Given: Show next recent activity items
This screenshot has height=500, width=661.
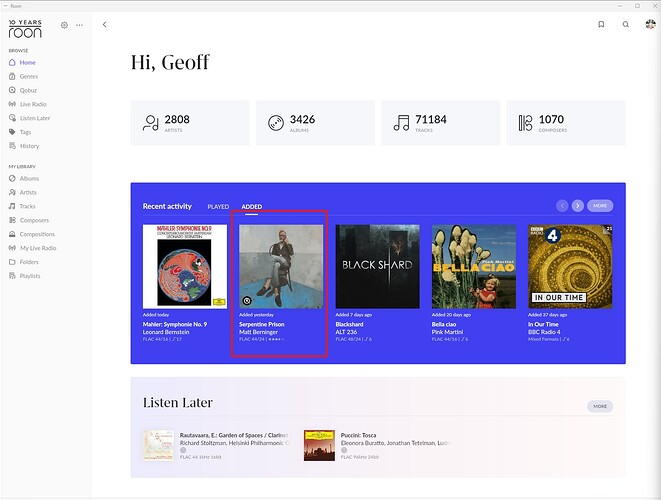Looking at the screenshot, I should point(578,206).
